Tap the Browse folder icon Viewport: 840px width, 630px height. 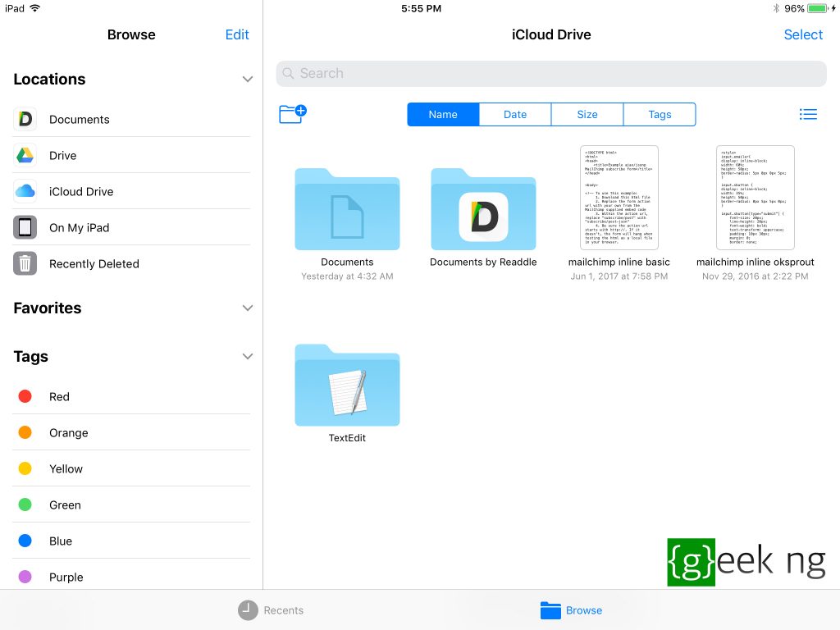[550, 610]
